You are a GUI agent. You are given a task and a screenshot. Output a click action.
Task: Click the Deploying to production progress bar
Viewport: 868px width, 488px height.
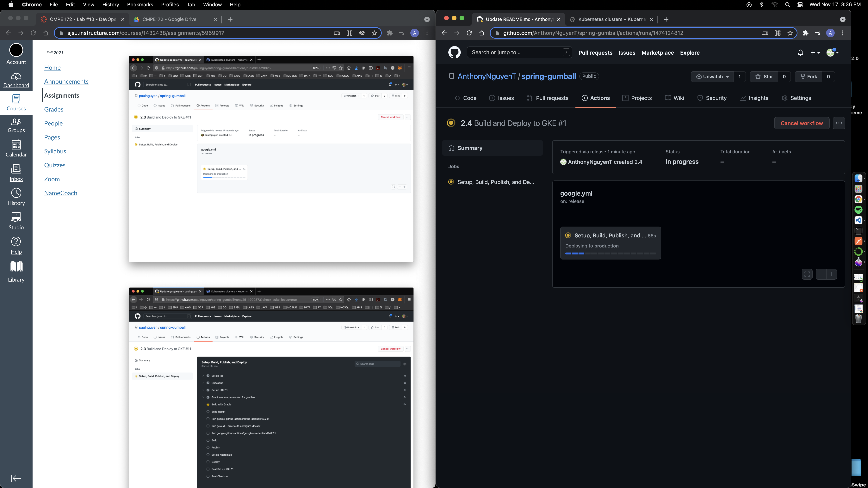point(610,253)
